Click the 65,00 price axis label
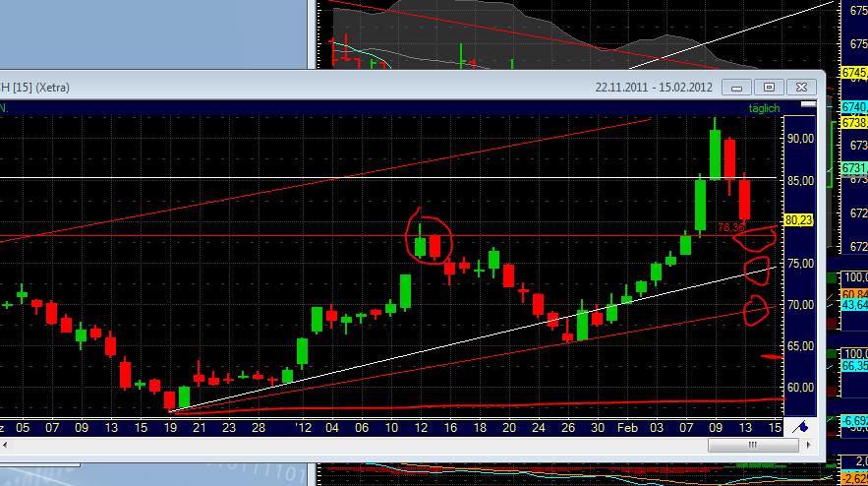The height and width of the screenshot is (486, 868). (x=800, y=345)
